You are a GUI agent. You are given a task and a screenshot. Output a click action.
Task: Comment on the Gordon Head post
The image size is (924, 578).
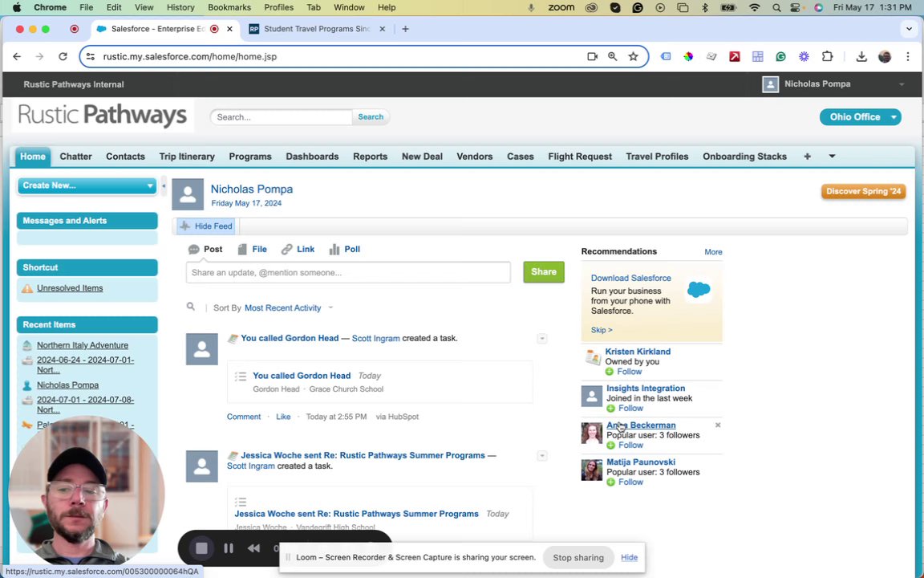pos(243,417)
